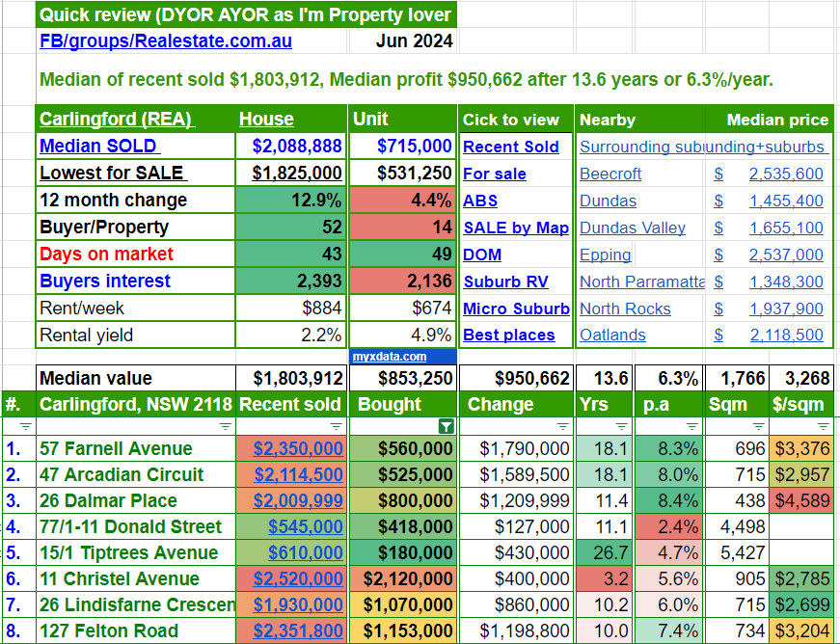Select the 26 Dalmar Place address cell

pos(108,500)
